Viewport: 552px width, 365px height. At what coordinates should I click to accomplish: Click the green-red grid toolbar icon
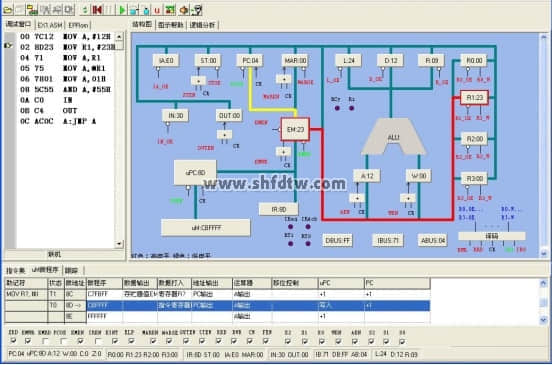pyautogui.click(x=170, y=10)
